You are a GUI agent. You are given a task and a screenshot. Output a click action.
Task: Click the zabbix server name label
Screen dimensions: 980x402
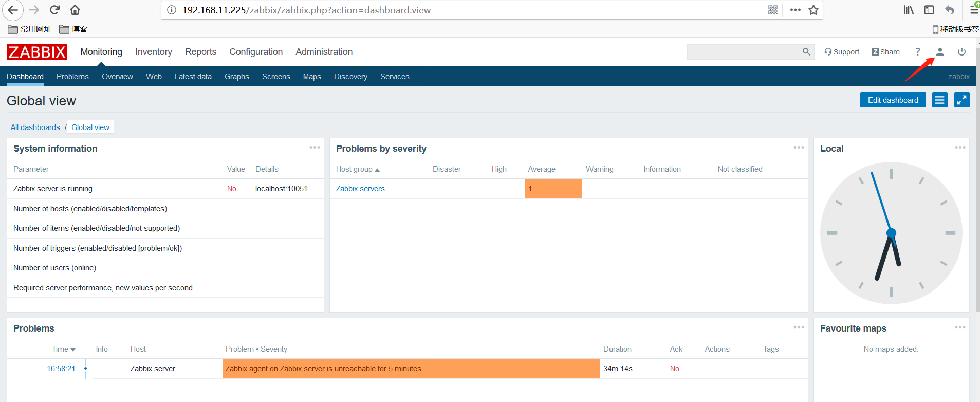pos(959,77)
